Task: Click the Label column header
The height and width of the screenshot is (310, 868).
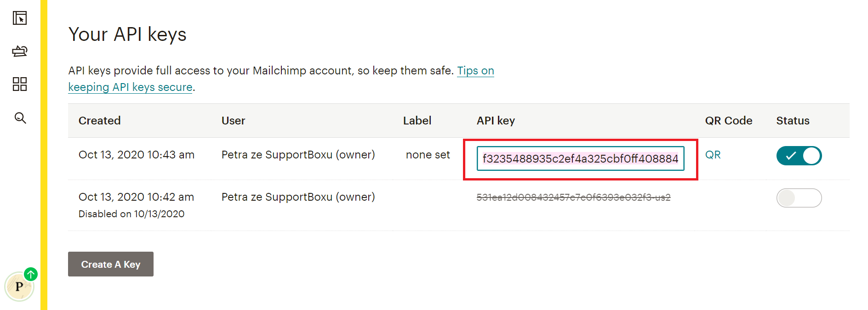Action: (417, 121)
